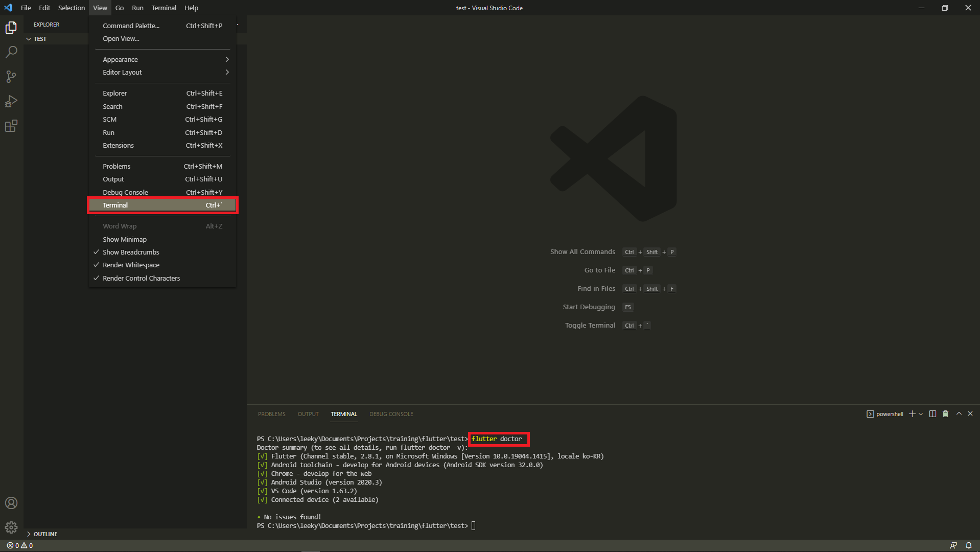Toggle Word Wrap option
The image size is (980, 552).
[x=162, y=226]
